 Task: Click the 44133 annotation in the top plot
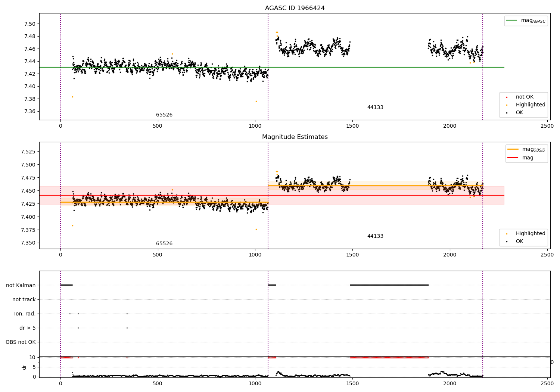[375, 108]
